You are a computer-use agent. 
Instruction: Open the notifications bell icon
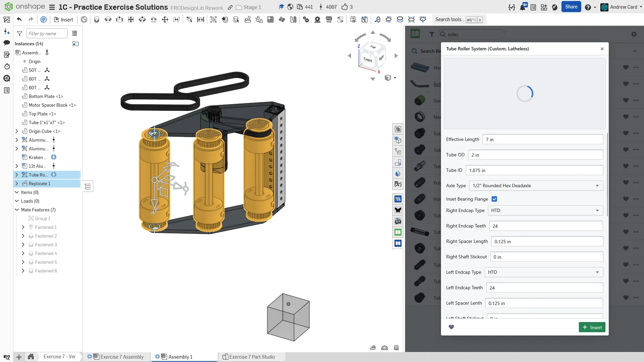pos(523,7)
